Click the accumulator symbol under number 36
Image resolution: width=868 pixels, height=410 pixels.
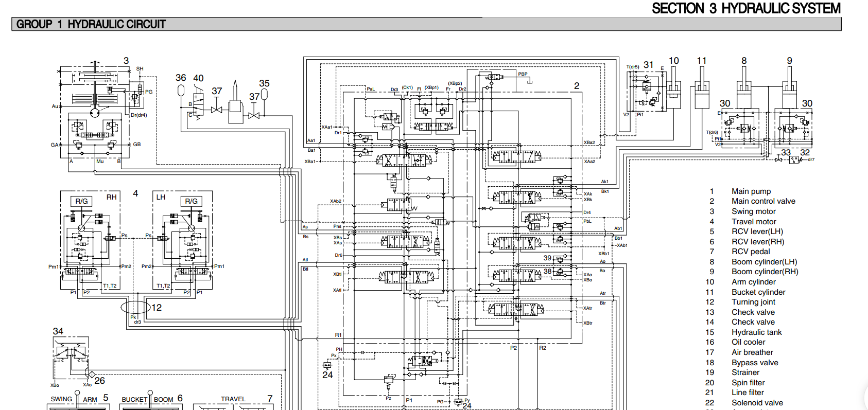click(x=181, y=90)
